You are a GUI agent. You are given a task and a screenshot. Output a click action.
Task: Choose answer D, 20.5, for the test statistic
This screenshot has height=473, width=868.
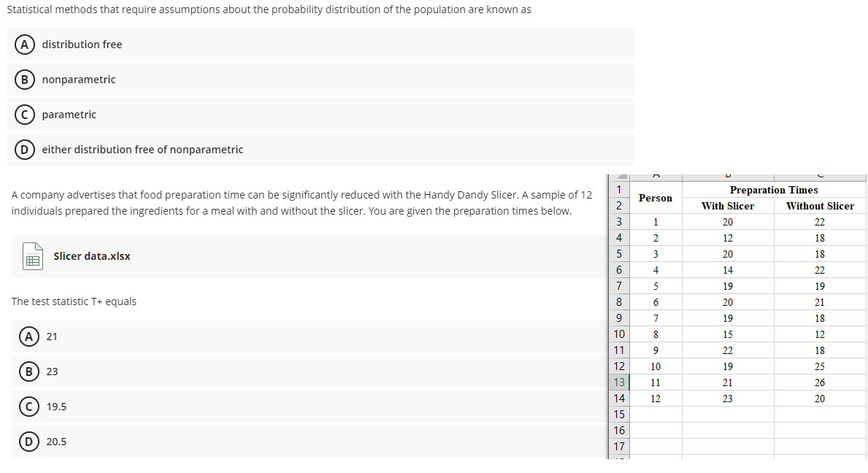28,441
